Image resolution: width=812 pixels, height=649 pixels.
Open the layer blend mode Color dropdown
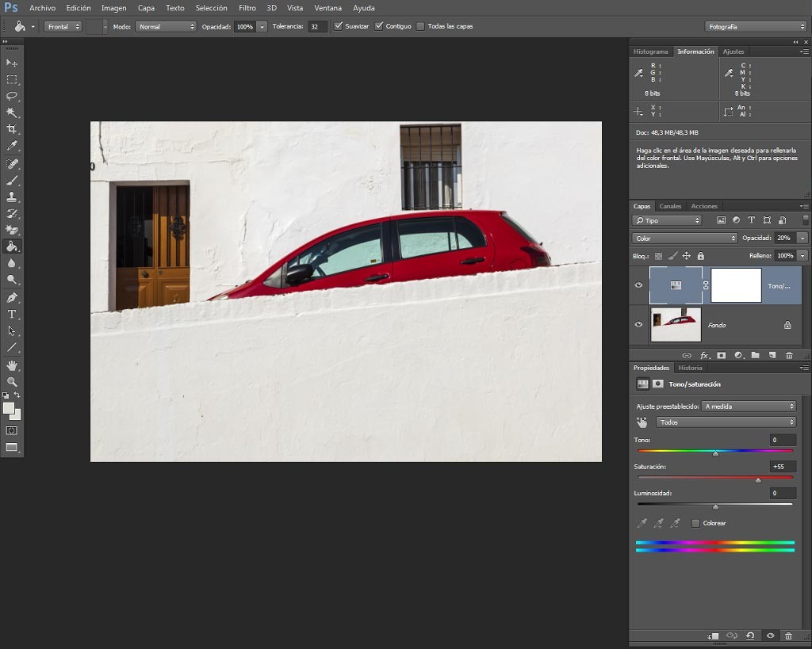pyautogui.click(x=684, y=238)
